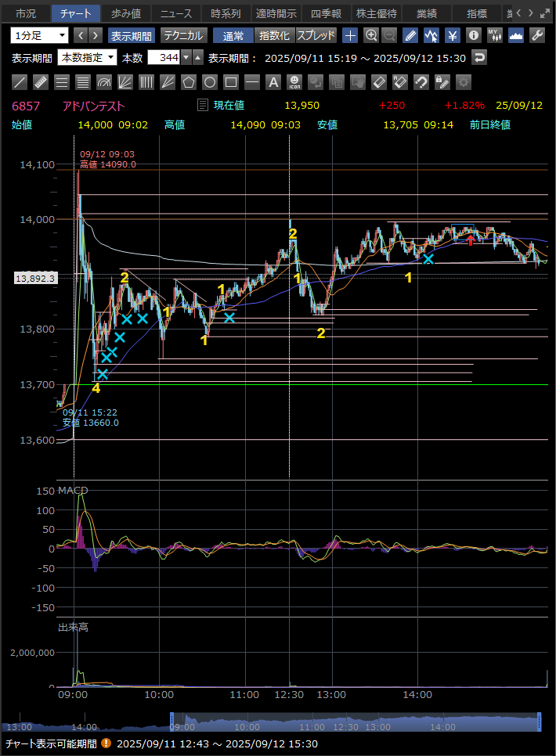Toggle the crosshair cursor plus button

point(350,35)
